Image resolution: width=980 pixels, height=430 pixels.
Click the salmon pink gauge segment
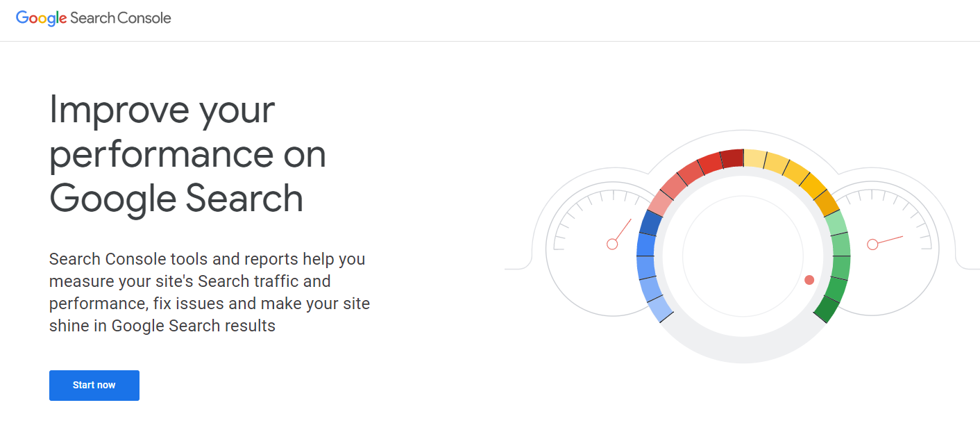(x=660, y=202)
